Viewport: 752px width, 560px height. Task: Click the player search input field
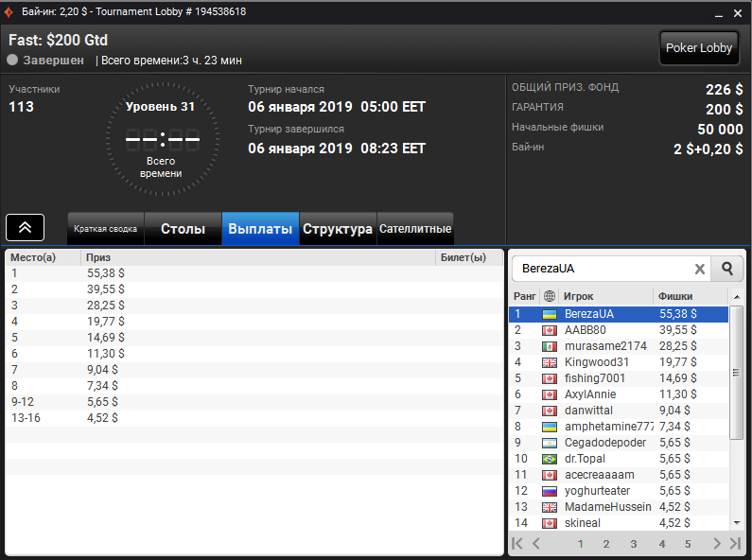tap(604, 269)
